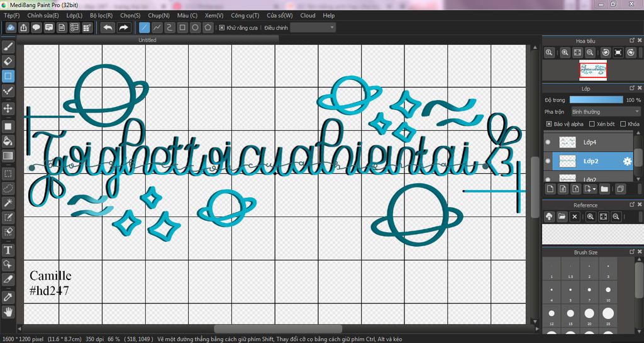Select the Divide tool

(x=8, y=279)
